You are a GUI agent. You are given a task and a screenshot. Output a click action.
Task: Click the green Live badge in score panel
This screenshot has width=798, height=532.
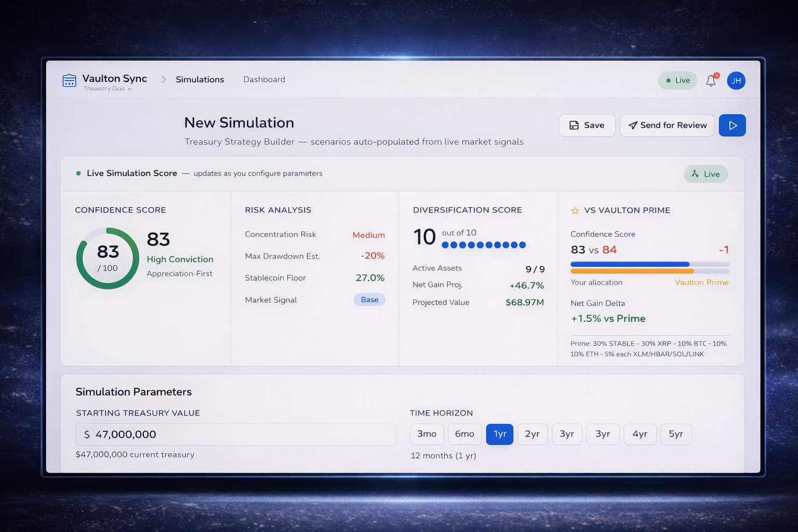point(706,174)
